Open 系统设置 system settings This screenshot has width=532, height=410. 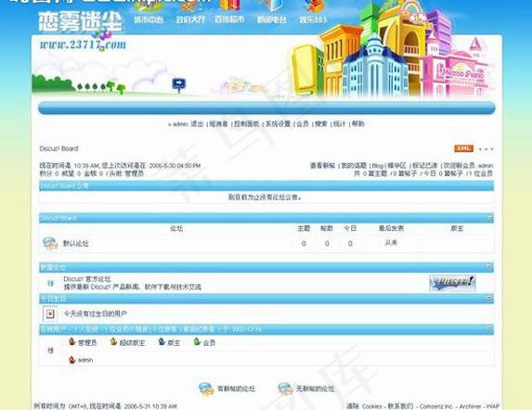278,124
